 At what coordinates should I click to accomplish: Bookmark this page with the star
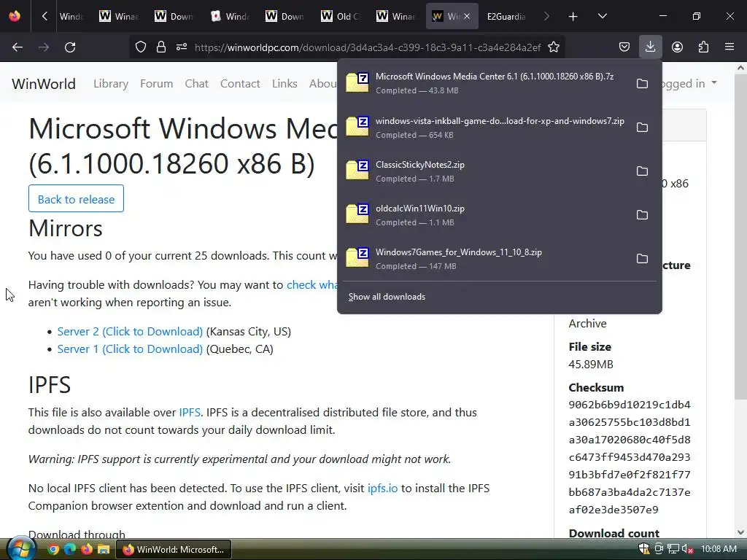554,47
